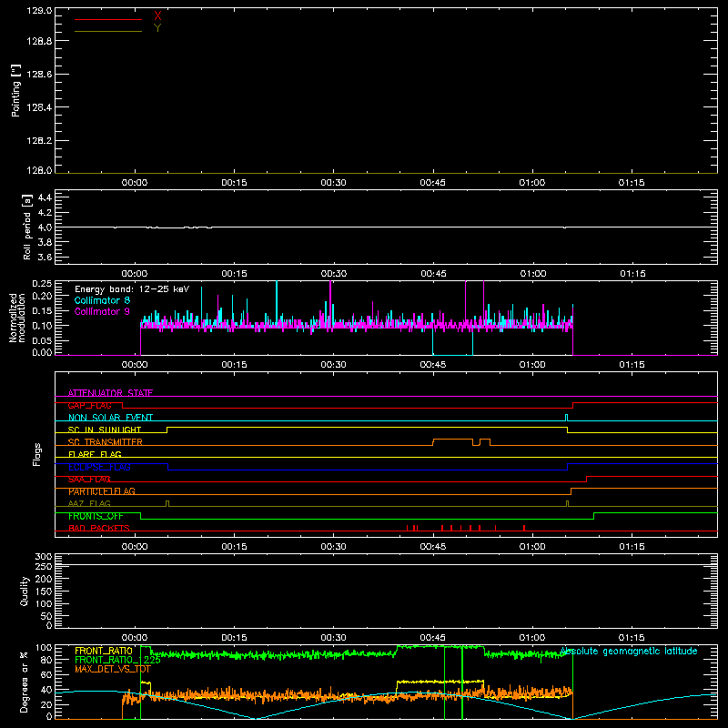Select the olive legend line beside Y
Screen dimensions: 728x728
[x=108, y=31]
